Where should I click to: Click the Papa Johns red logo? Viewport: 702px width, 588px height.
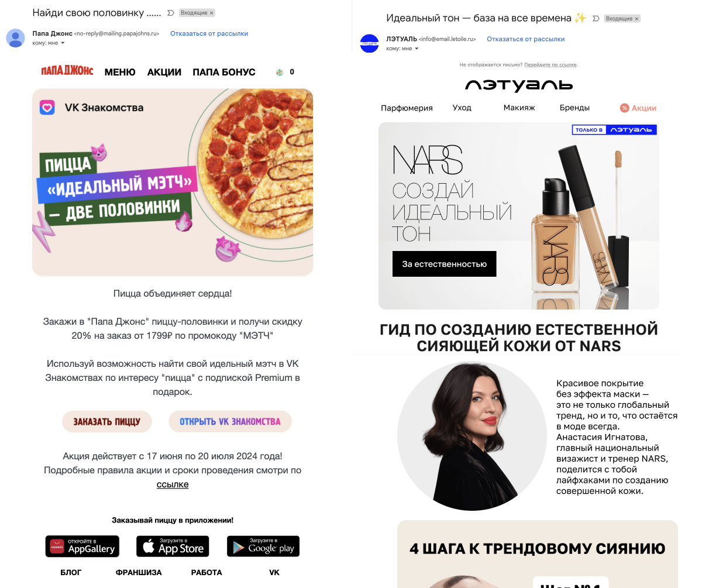(x=67, y=71)
